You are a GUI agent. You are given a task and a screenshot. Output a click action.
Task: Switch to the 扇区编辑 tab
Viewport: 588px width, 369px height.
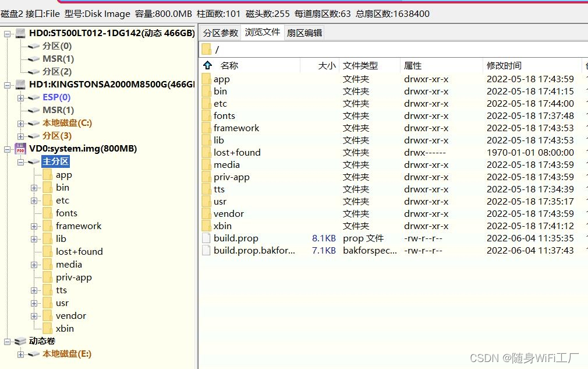pyautogui.click(x=304, y=33)
